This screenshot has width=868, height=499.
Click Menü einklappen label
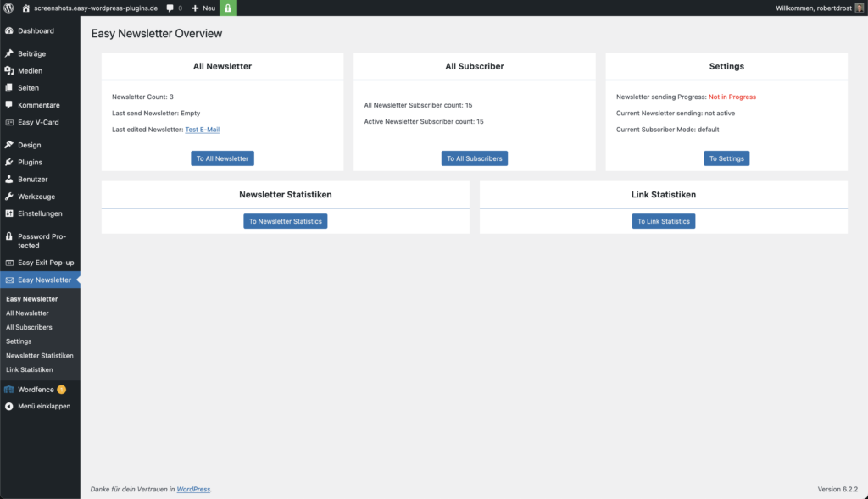[44, 406]
